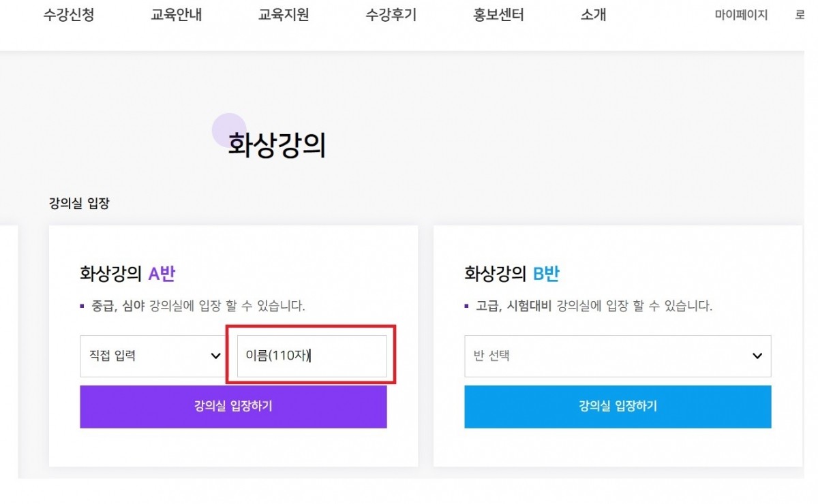
Task: Click the 화상강의 B반 card title
Action: (512, 274)
